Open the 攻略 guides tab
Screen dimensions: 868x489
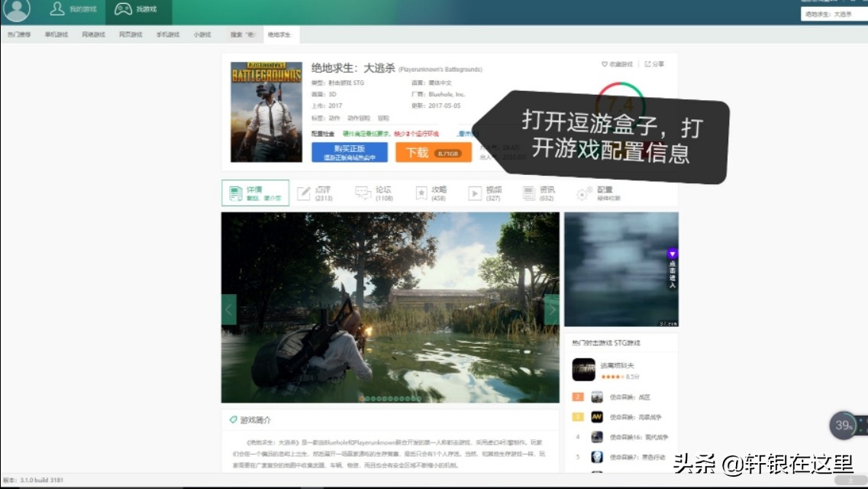(431, 193)
